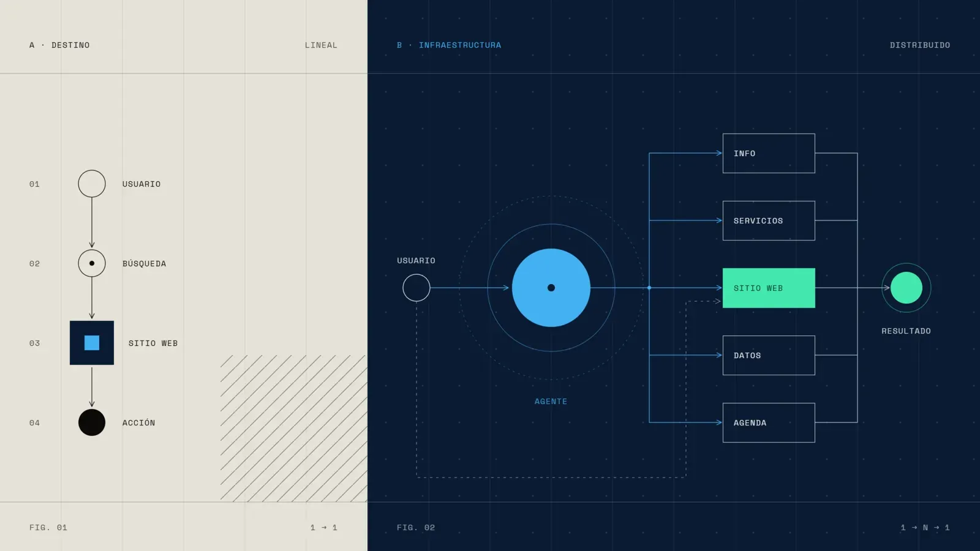Click the 'ACCIÓN' label
Image resolution: width=980 pixels, height=551 pixels.
tap(138, 422)
